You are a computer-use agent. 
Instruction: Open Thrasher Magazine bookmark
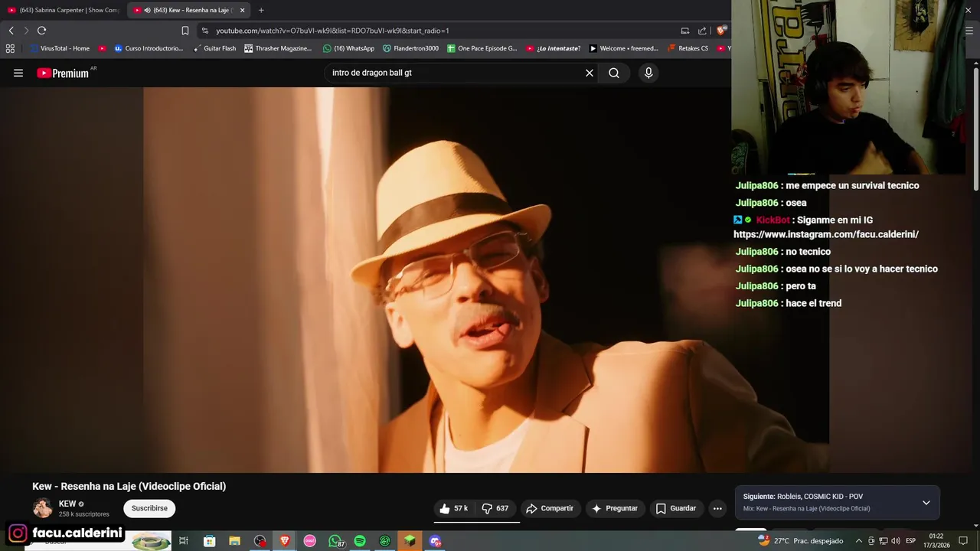(278, 48)
